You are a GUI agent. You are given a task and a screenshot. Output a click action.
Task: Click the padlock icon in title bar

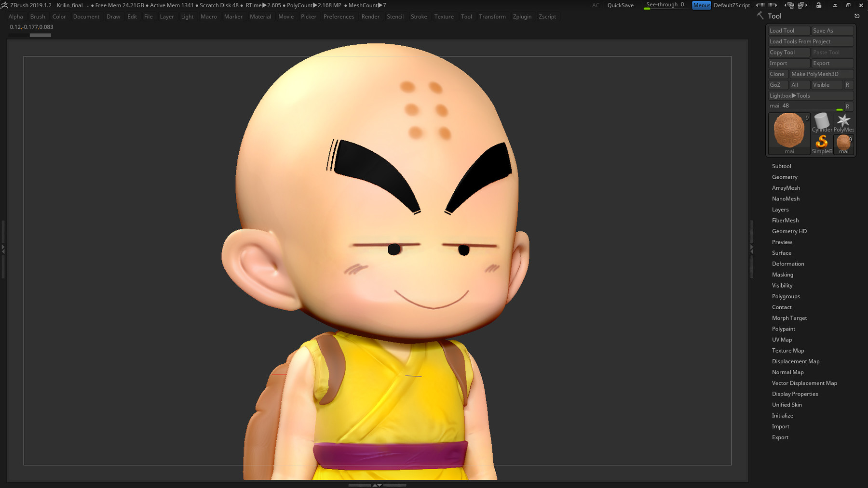[819, 5]
